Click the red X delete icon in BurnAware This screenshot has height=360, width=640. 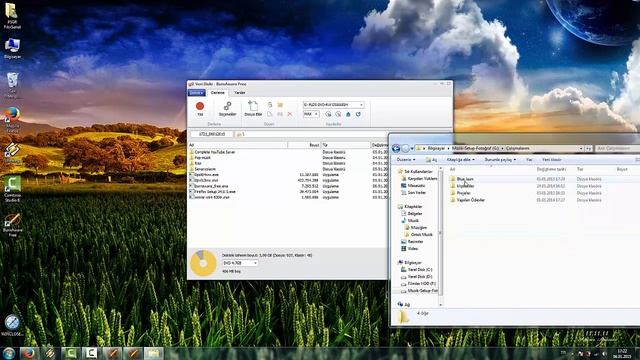[x=290, y=114]
